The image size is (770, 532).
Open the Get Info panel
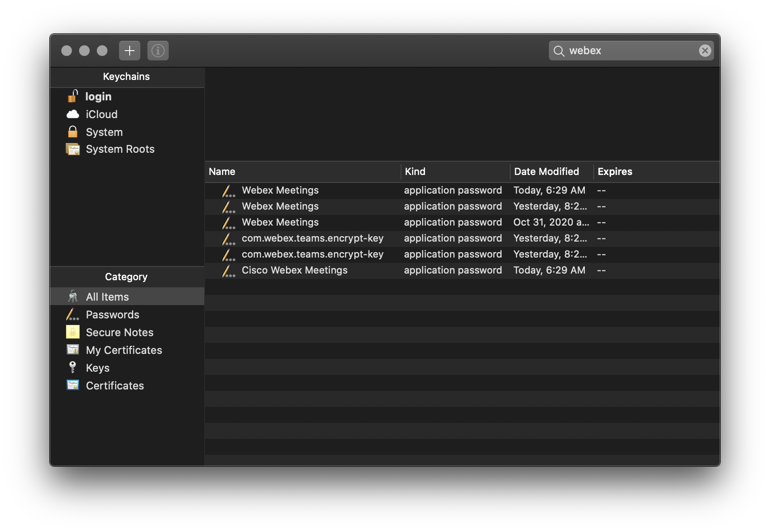158,50
